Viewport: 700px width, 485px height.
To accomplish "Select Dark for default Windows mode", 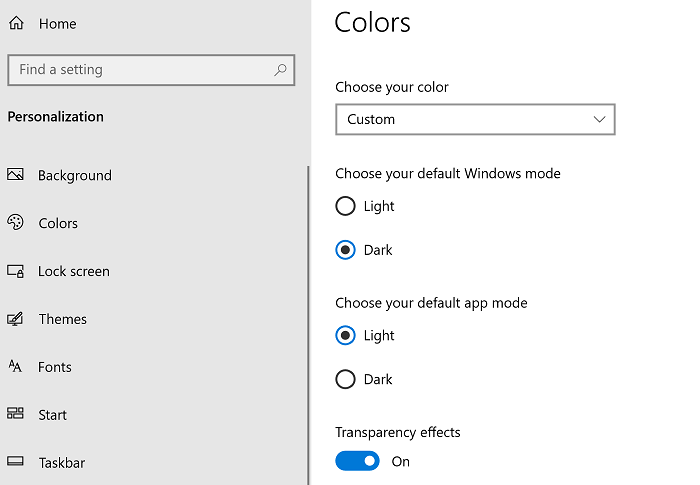I will [x=345, y=250].
